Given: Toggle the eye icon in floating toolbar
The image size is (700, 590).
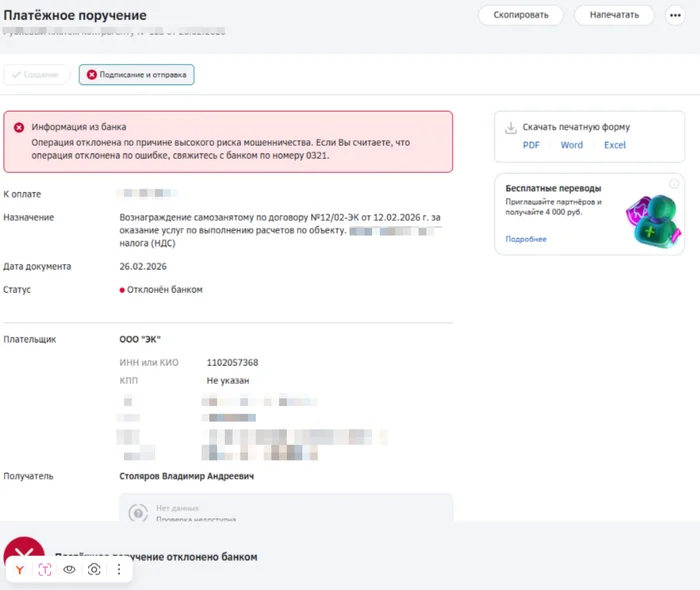Looking at the screenshot, I should (x=70, y=569).
